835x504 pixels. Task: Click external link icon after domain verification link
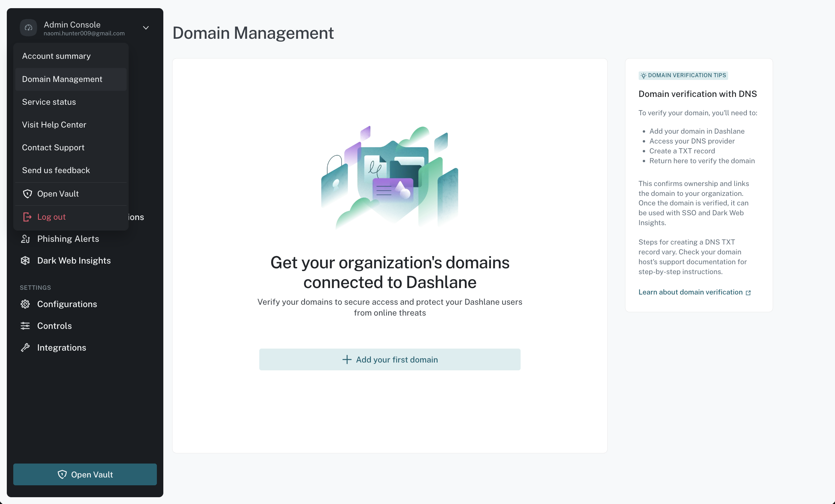[748, 293]
